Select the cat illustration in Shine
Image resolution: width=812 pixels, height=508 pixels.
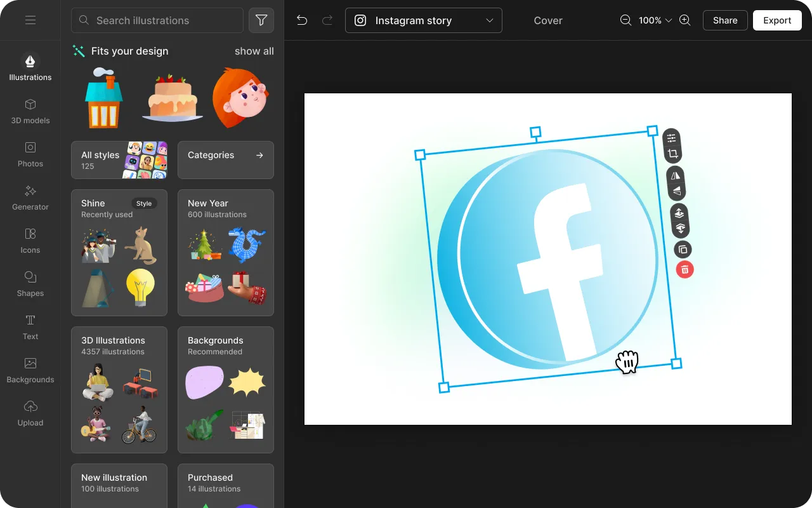point(141,245)
